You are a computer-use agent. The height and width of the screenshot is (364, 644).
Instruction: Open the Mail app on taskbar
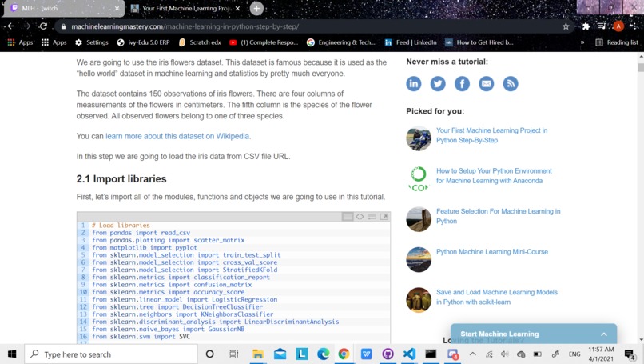[280, 354]
